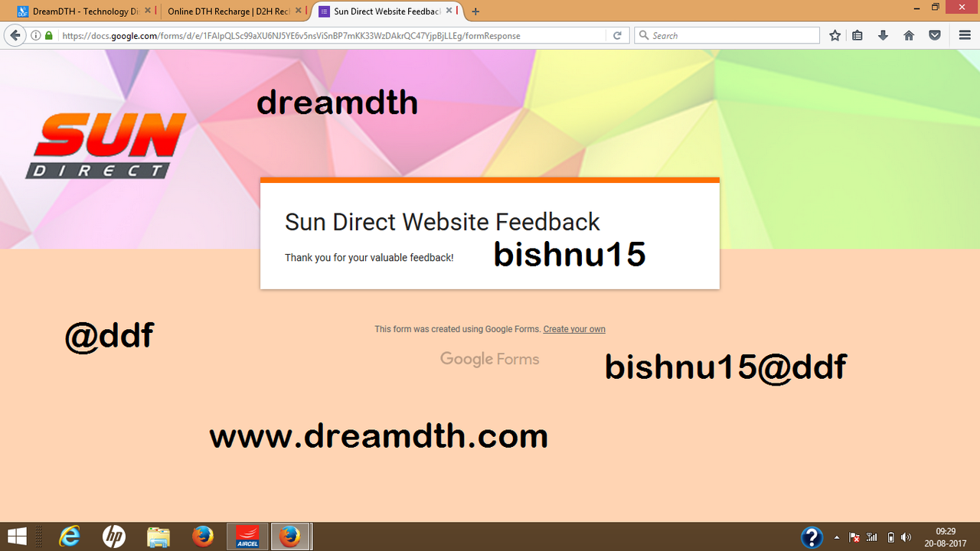980x551 pixels.
Task: Click the green padlock security icon
Action: [x=49, y=35]
